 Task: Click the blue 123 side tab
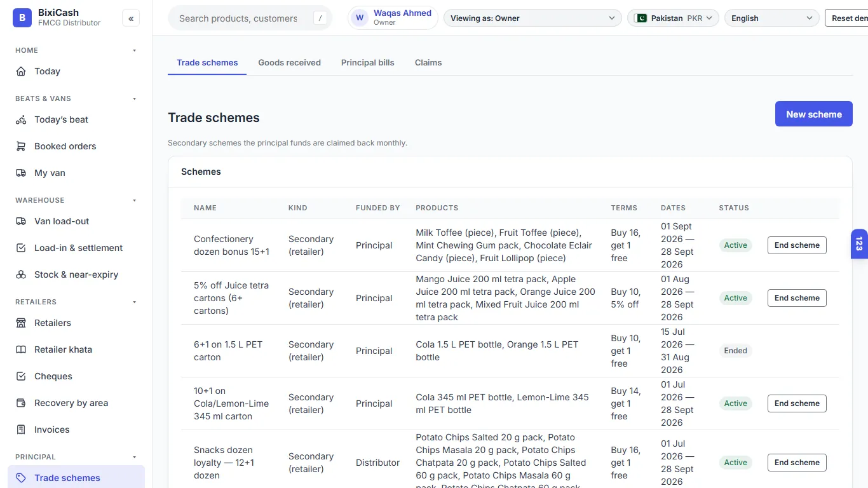(859, 244)
